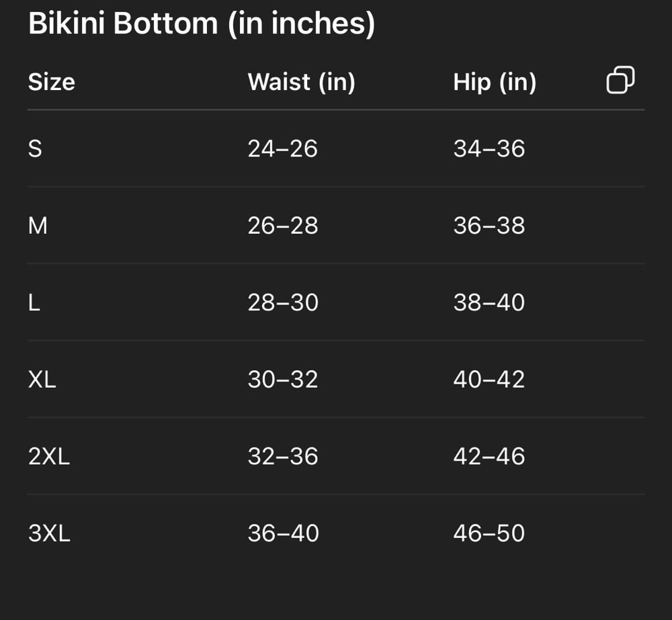Click the 42–46 hip value
Image resolution: width=672 pixels, height=620 pixels.
(x=489, y=457)
